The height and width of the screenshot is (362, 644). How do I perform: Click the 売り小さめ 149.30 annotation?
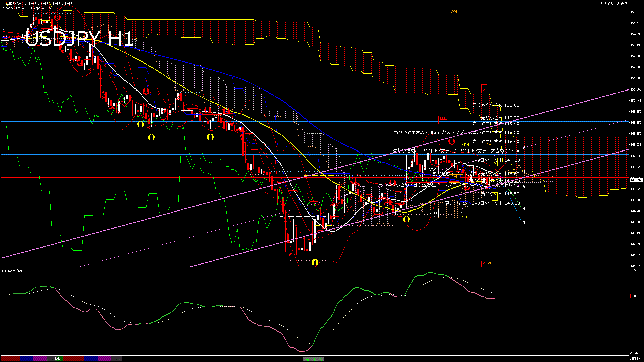(x=500, y=118)
